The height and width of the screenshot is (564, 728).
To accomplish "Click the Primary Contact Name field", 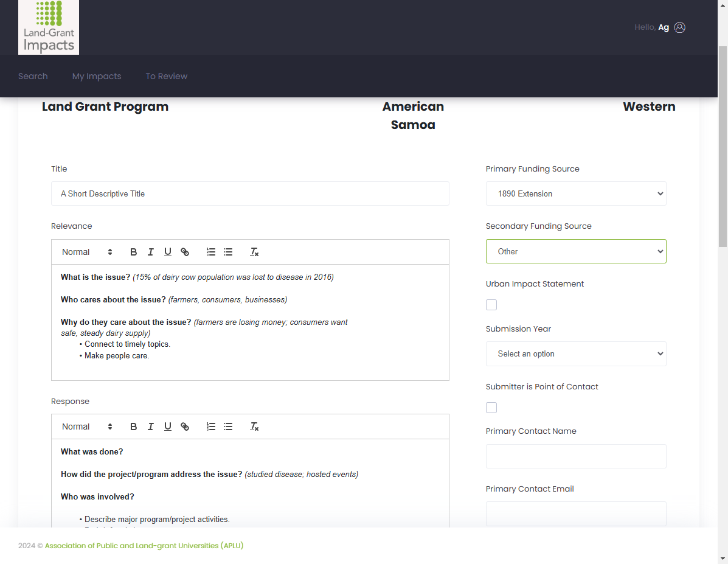I will coord(576,456).
